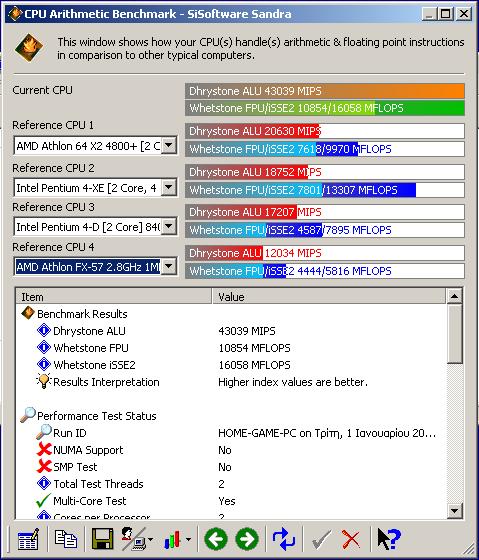Click the current CPU orange Dhrystone bar

pos(325,91)
